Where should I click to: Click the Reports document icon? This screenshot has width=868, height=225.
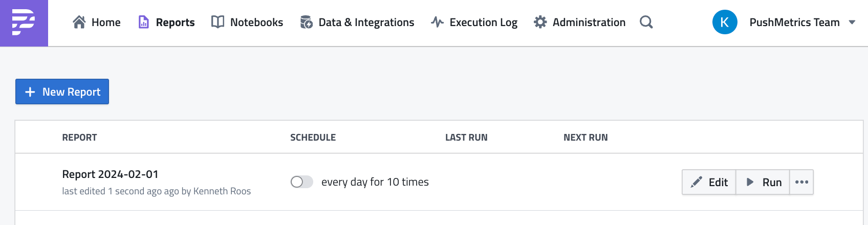pyautogui.click(x=144, y=22)
